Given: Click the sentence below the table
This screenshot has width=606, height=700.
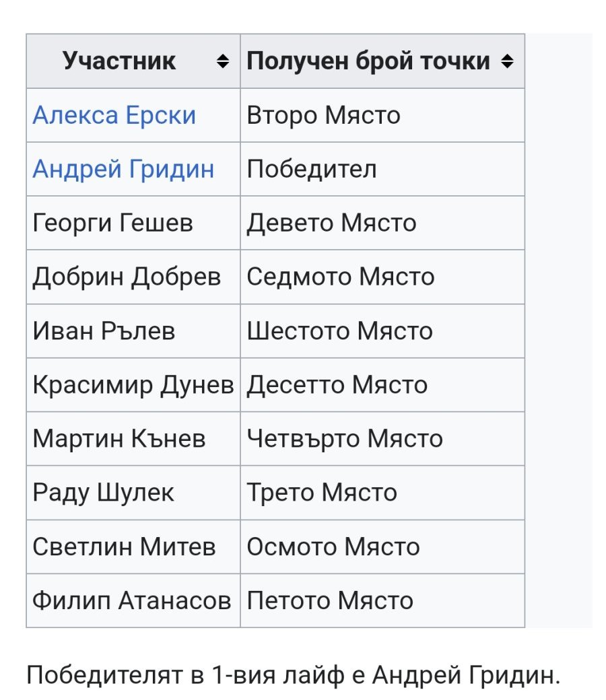Looking at the screenshot, I should (x=294, y=674).
